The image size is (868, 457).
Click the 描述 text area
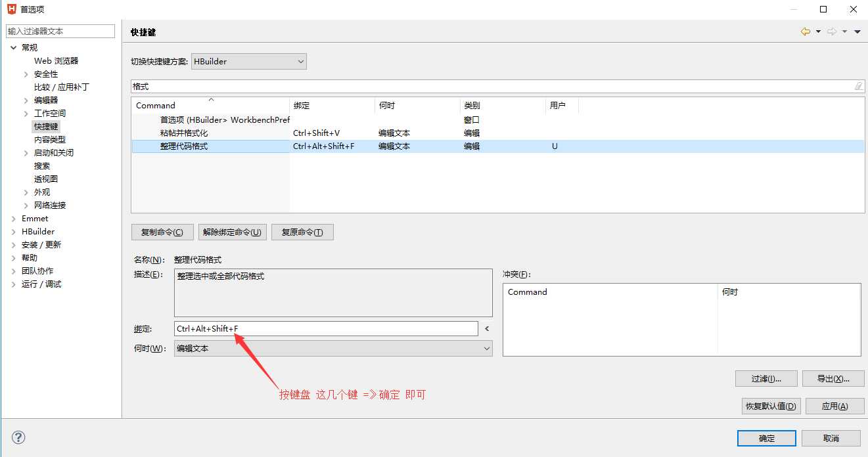(333, 293)
